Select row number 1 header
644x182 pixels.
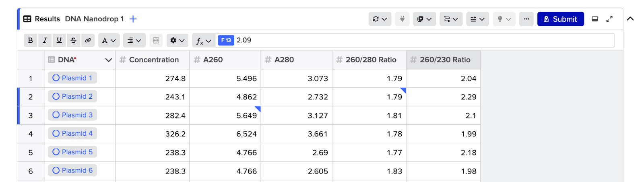[x=31, y=79]
